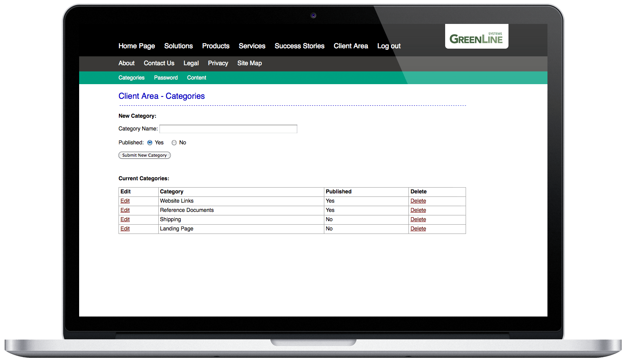Go to Solutions in main navigation
The image size is (627, 364).
178,46
